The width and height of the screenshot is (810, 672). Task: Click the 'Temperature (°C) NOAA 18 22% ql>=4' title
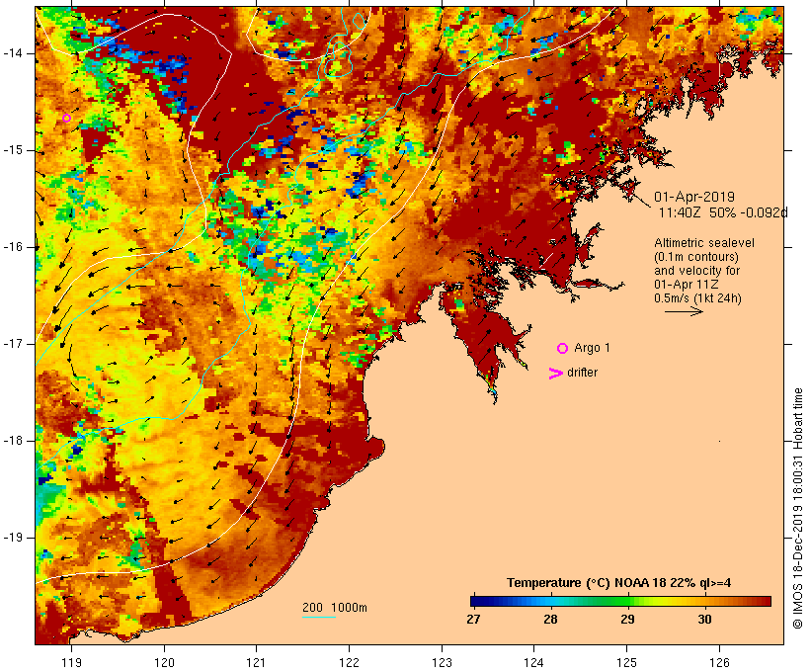point(619,583)
